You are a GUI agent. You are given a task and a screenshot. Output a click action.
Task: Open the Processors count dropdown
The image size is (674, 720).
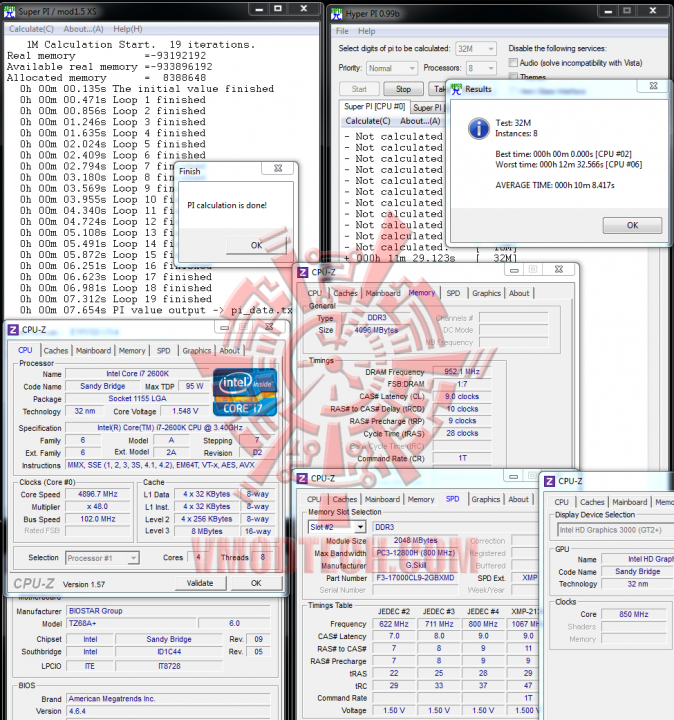[x=481, y=68]
